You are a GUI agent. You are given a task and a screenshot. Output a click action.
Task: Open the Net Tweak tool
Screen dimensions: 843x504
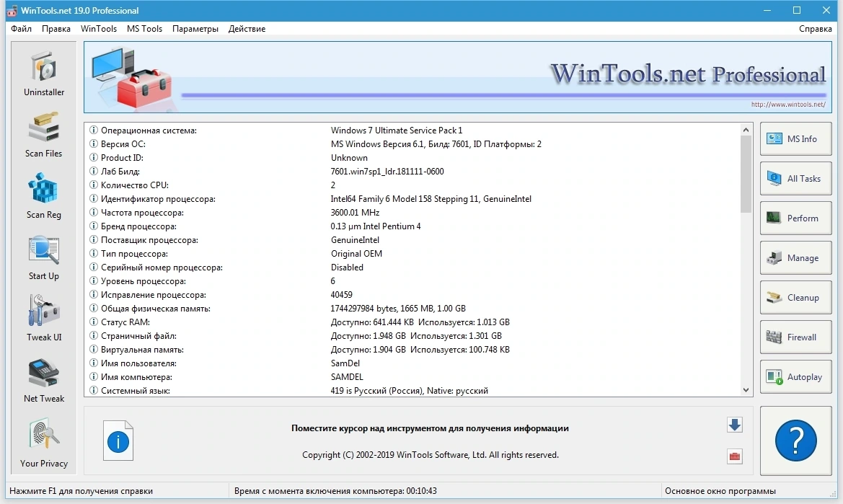coord(43,380)
